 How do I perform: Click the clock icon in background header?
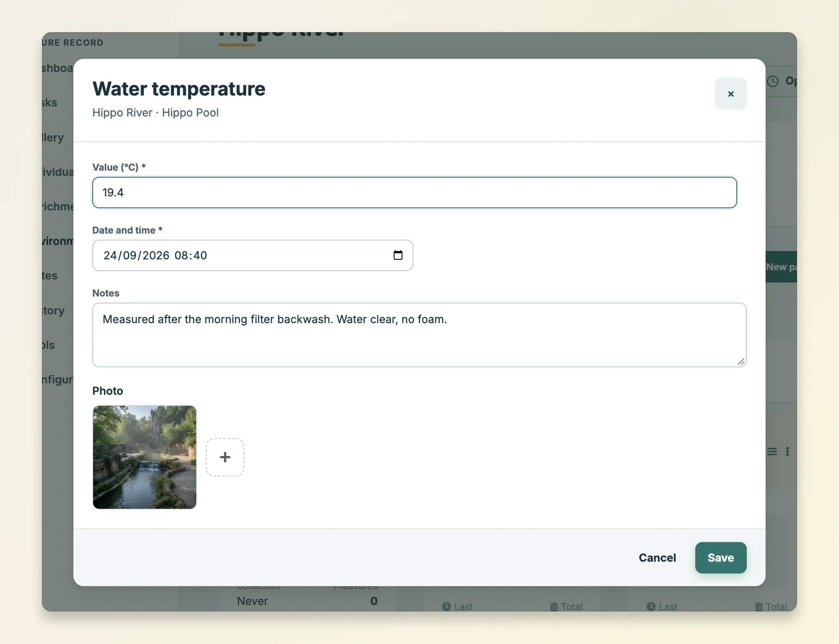coord(773,81)
